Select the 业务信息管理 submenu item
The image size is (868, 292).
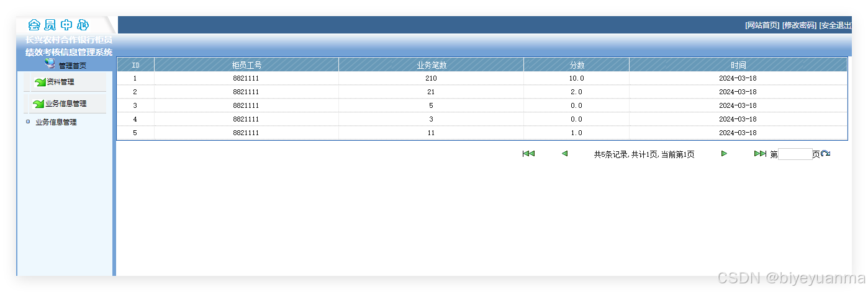coord(56,122)
